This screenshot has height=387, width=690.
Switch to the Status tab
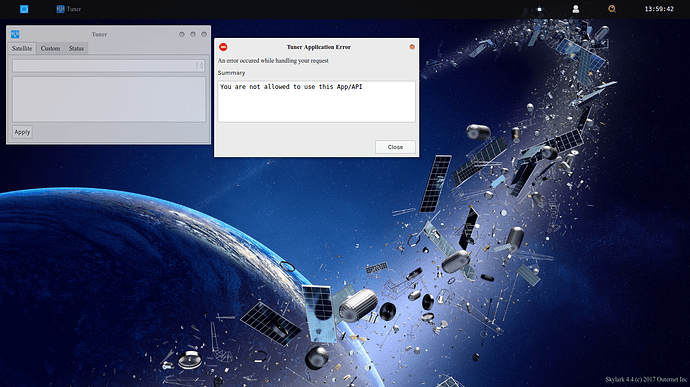[76, 48]
